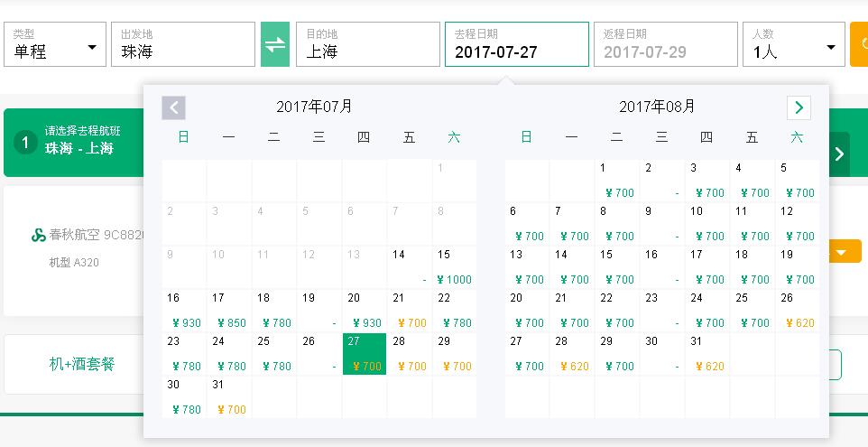Image resolution: width=868 pixels, height=447 pixels.
Task: Expand the orange dropdown beside flight row
Action: pos(840,253)
